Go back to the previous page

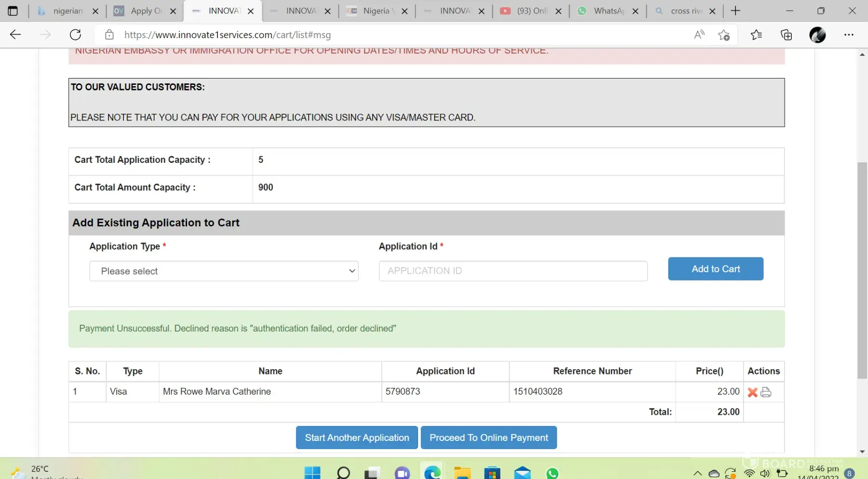point(15,35)
